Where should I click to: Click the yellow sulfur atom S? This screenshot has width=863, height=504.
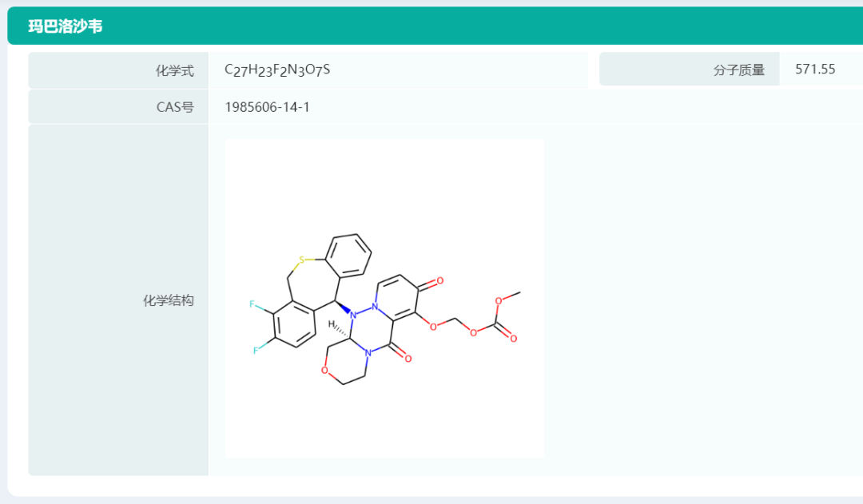301,260
